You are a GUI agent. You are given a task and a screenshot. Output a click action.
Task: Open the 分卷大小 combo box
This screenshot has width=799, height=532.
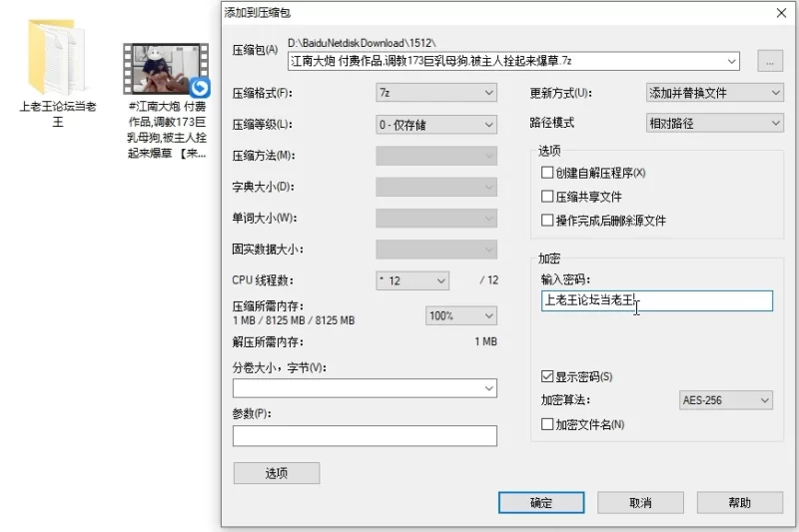pyautogui.click(x=365, y=388)
